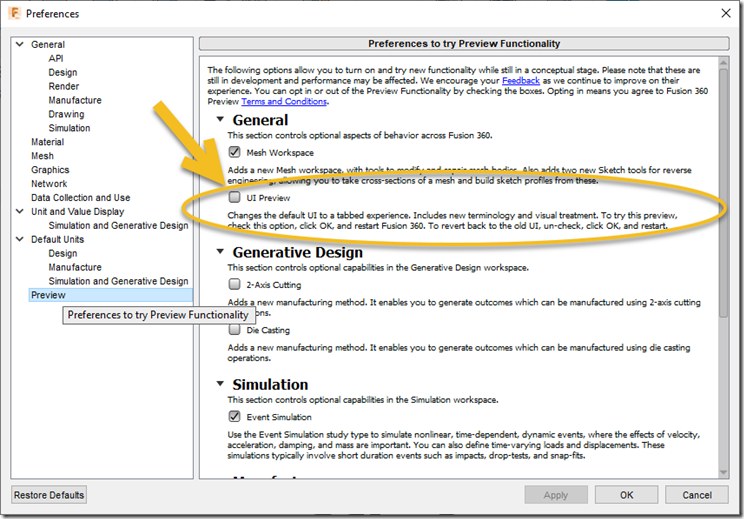Open the Render preferences

pyautogui.click(x=64, y=86)
